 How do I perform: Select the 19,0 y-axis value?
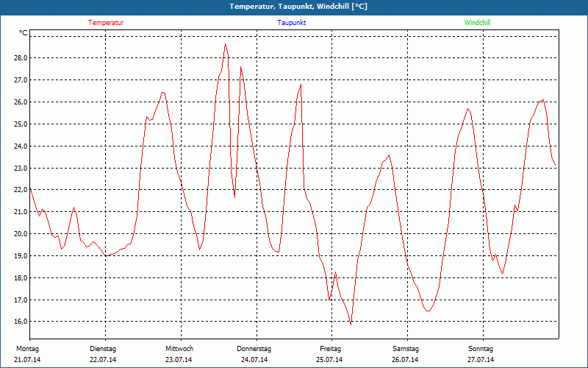click(21, 255)
